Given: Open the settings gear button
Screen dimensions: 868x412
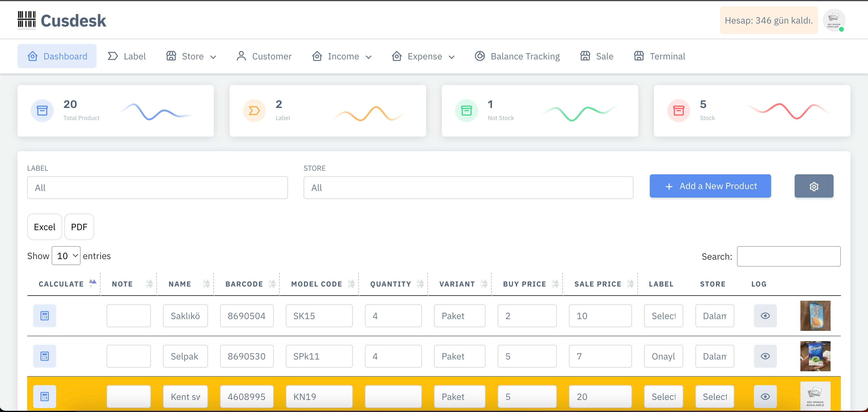Looking at the screenshot, I should [x=814, y=186].
